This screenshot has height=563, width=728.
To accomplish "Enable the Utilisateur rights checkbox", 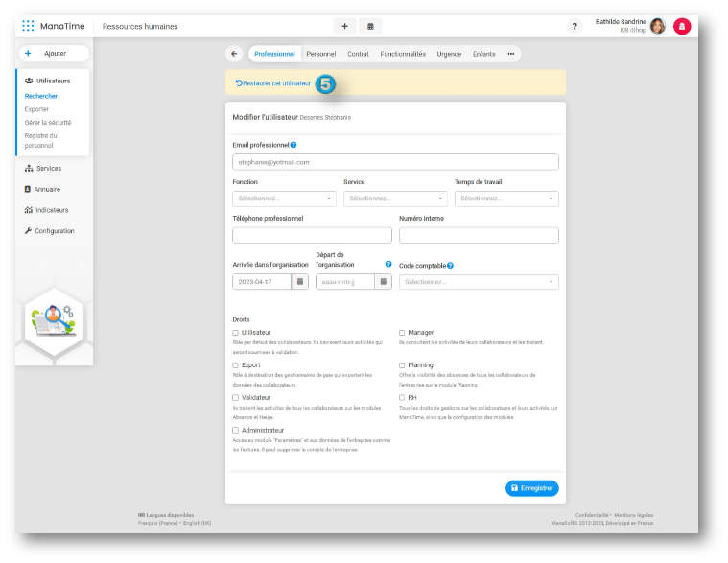I will 235,333.
